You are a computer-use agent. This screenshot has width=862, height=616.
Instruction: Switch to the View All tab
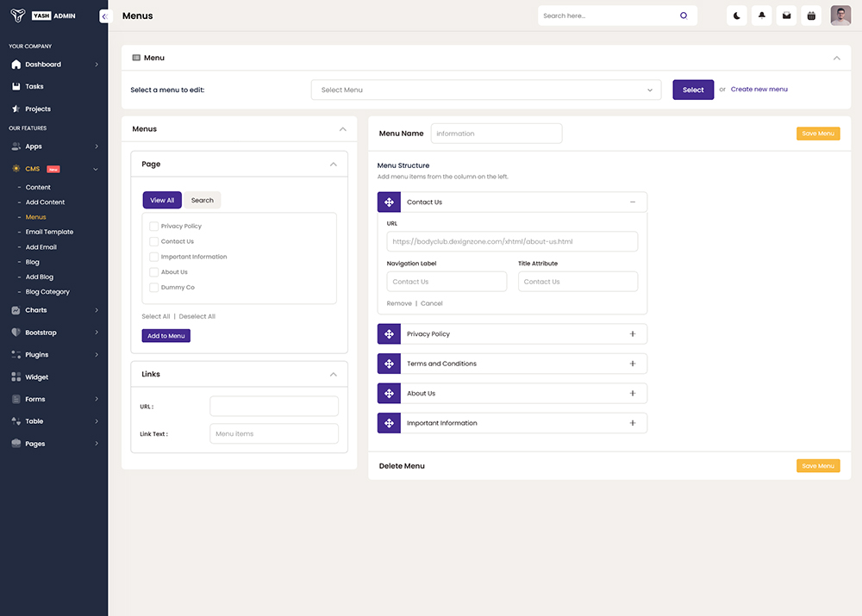point(162,200)
